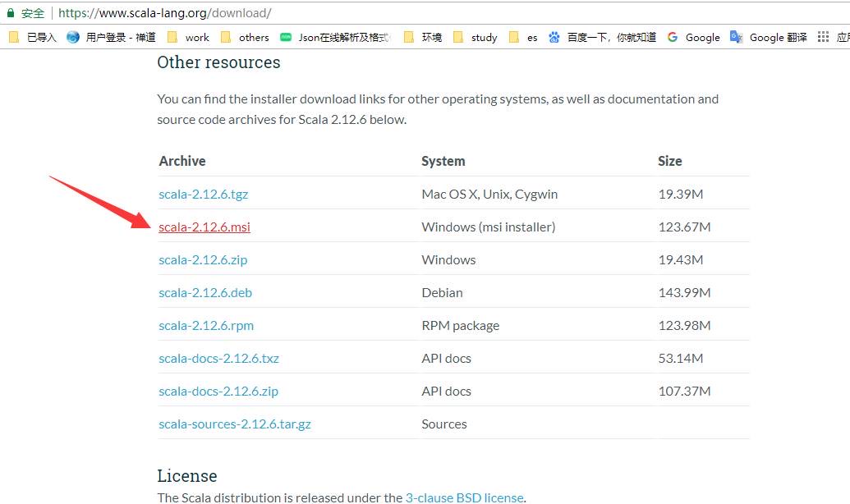
Task: Open the 已导入 bookmarks folder
Action: coord(33,37)
